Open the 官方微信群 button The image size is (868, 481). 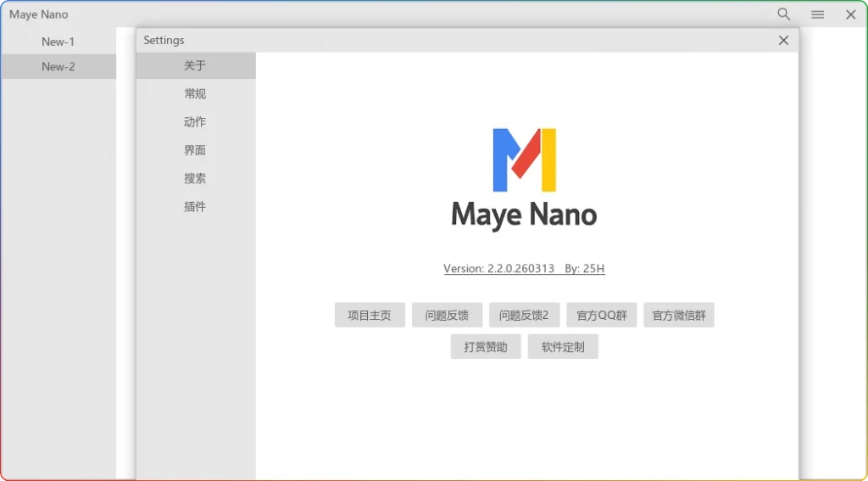[679, 316]
